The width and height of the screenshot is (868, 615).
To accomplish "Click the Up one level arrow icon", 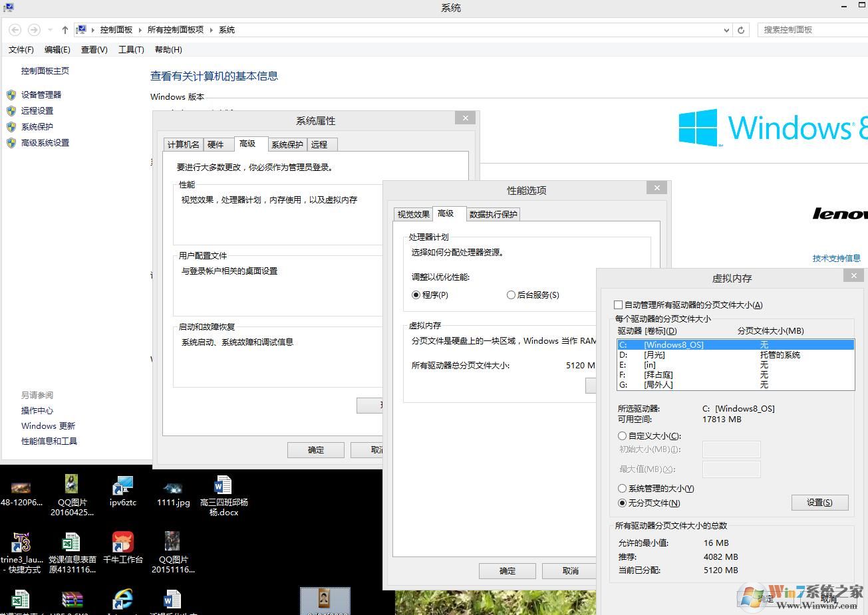I will (x=65, y=30).
